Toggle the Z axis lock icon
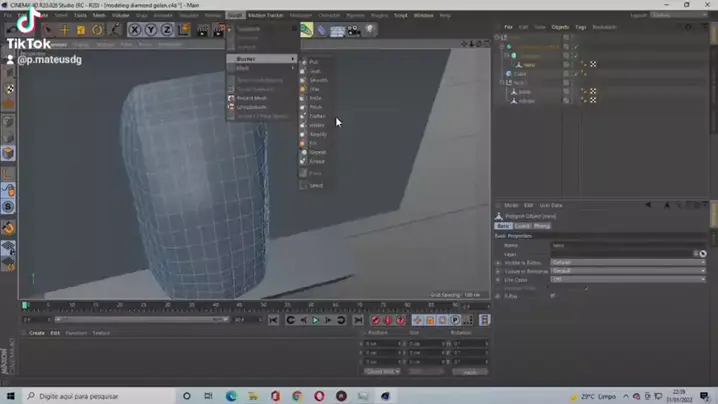 click(x=167, y=30)
